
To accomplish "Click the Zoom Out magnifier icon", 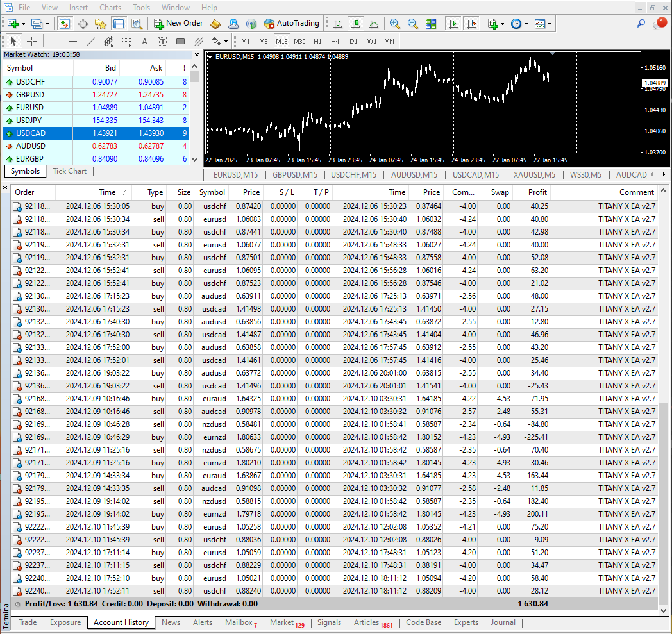I will click(413, 24).
